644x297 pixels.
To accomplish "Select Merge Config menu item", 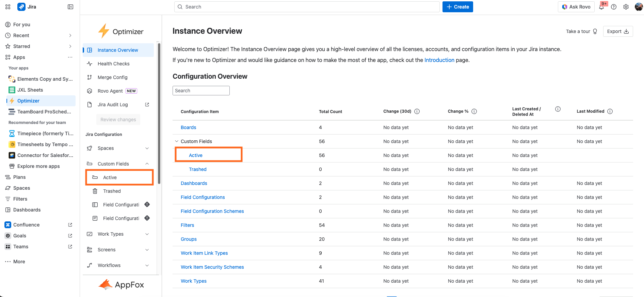I will tap(112, 77).
